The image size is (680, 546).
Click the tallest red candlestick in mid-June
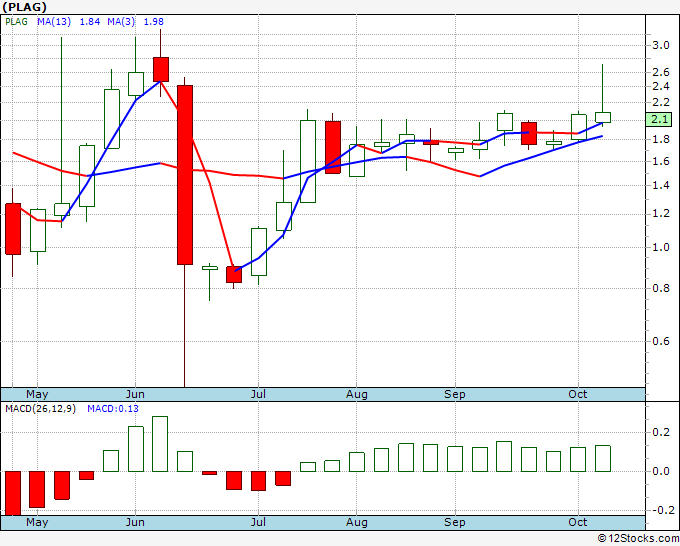pyautogui.click(x=185, y=175)
